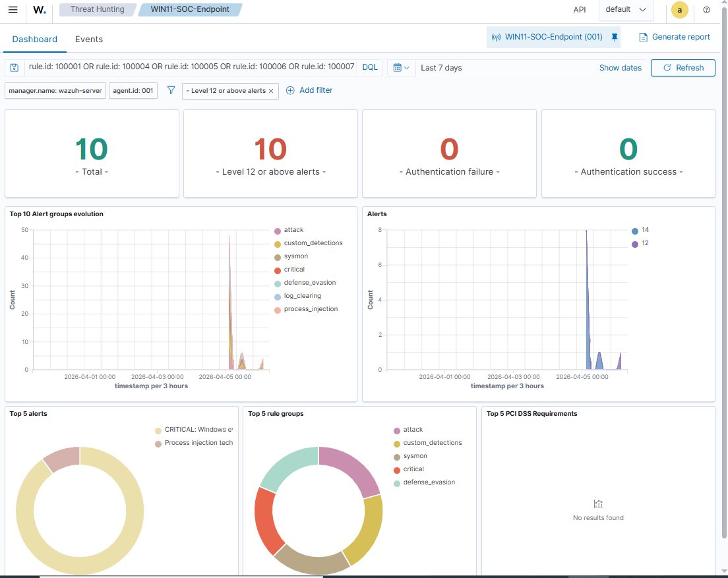Click the filter funnel icon next to filters

(x=171, y=90)
